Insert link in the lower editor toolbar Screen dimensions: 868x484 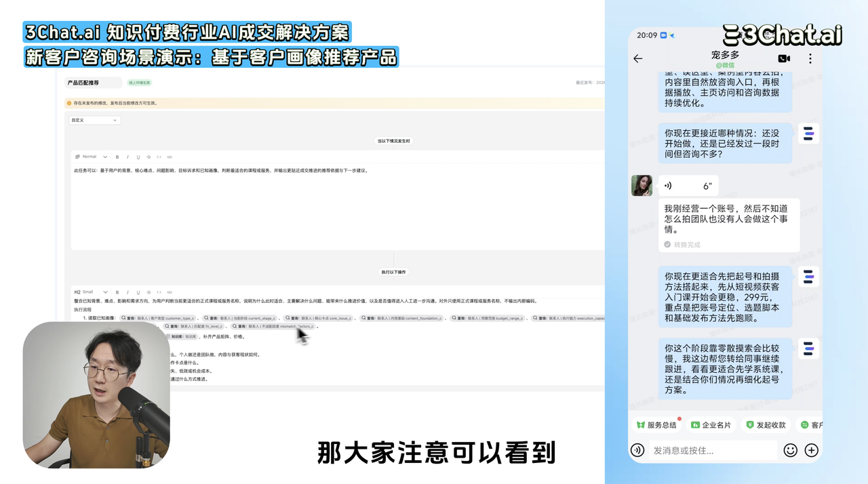pos(170,292)
